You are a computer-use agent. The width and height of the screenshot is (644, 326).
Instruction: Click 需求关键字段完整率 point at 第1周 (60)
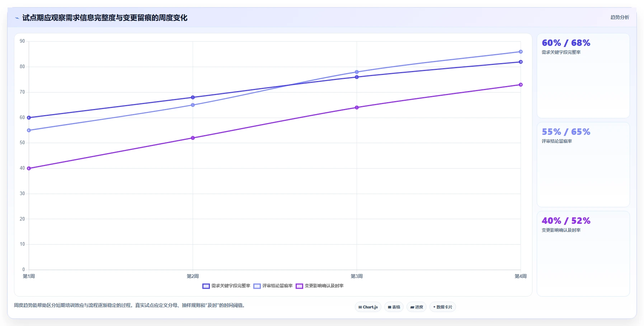pyautogui.click(x=29, y=118)
